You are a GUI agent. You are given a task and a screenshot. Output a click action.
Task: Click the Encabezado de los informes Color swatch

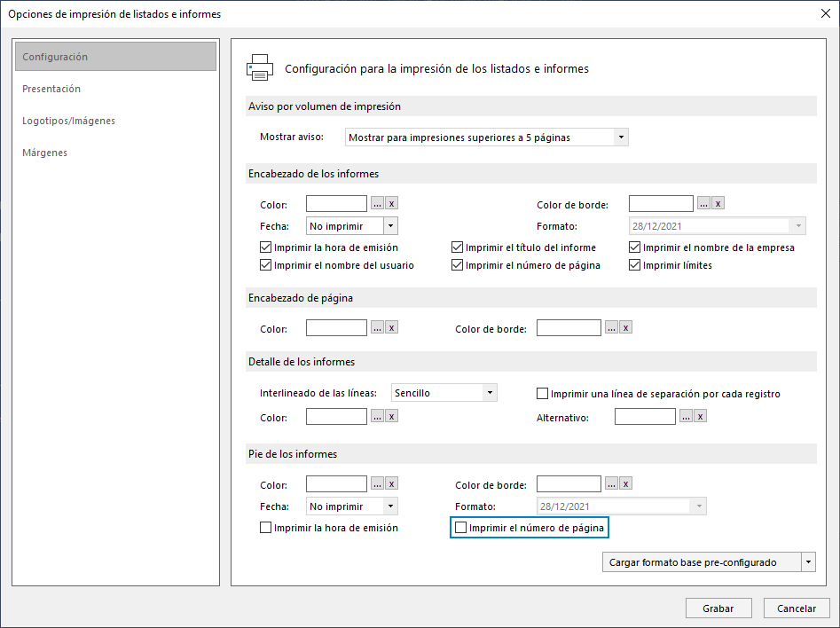pos(336,204)
